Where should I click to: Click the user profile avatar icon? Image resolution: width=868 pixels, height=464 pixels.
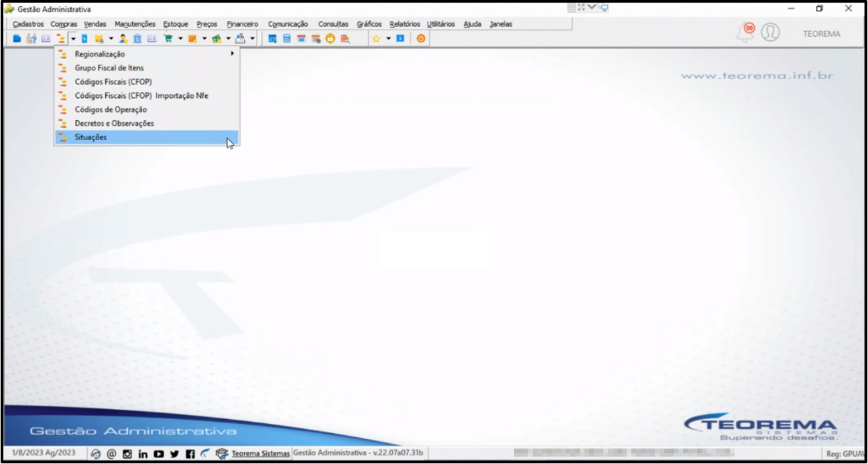pos(770,32)
